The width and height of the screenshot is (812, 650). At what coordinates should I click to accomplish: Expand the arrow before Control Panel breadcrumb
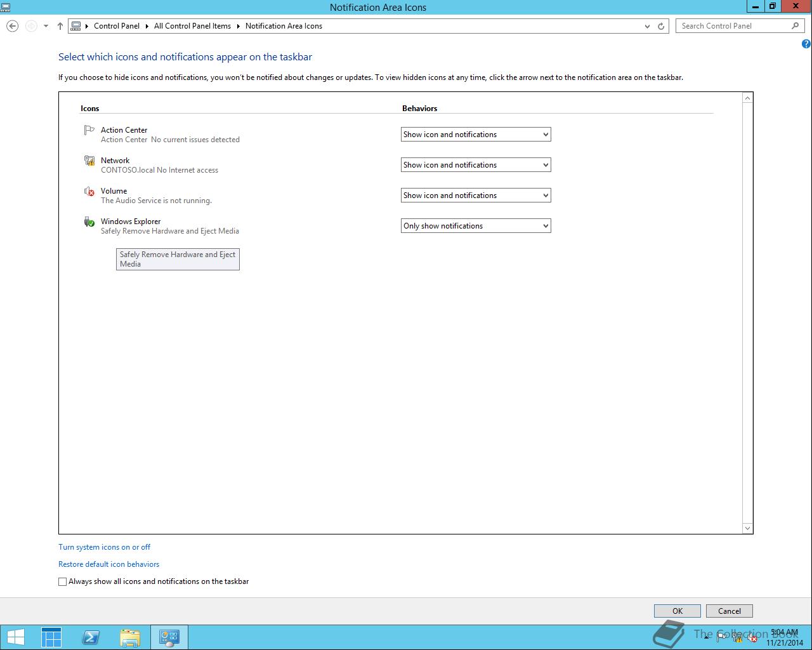(x=87, y=26)
